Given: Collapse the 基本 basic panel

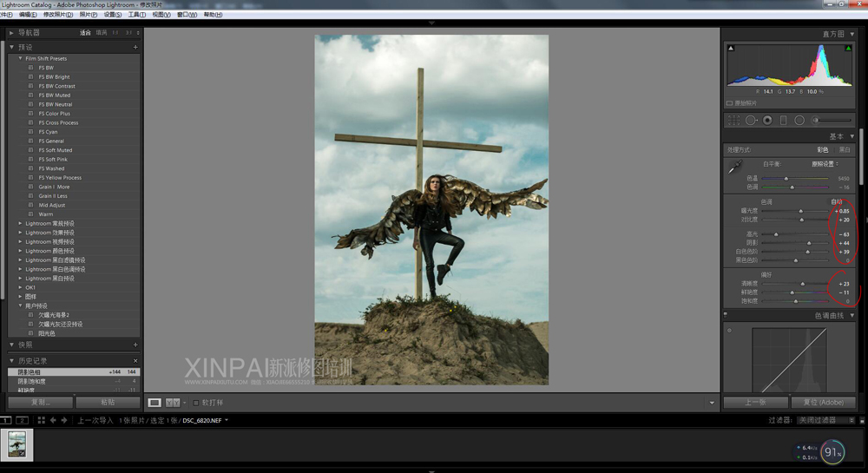Looking at the screenshot, I should pos(852,136).
